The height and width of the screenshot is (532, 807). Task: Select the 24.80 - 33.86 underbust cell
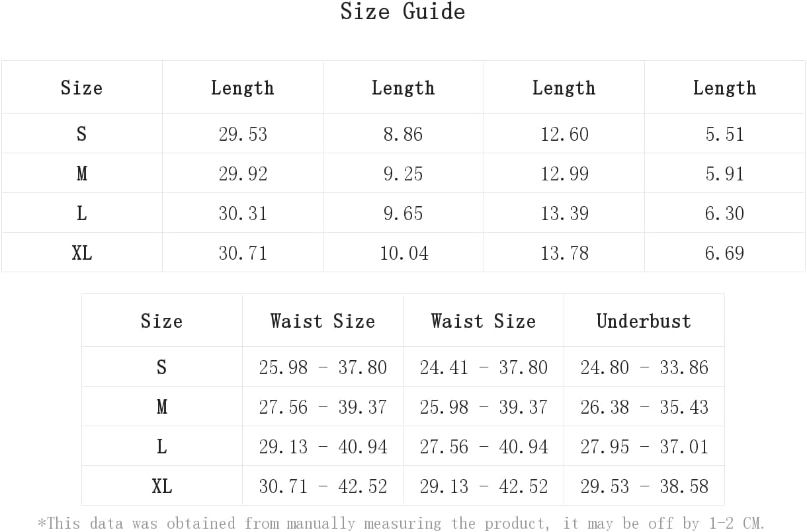644,367
